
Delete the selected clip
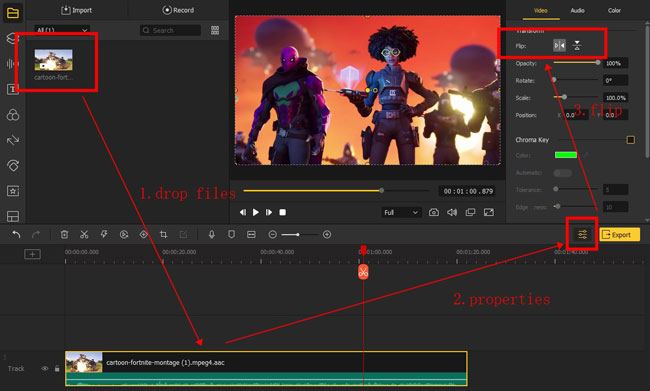click(64, 235)
